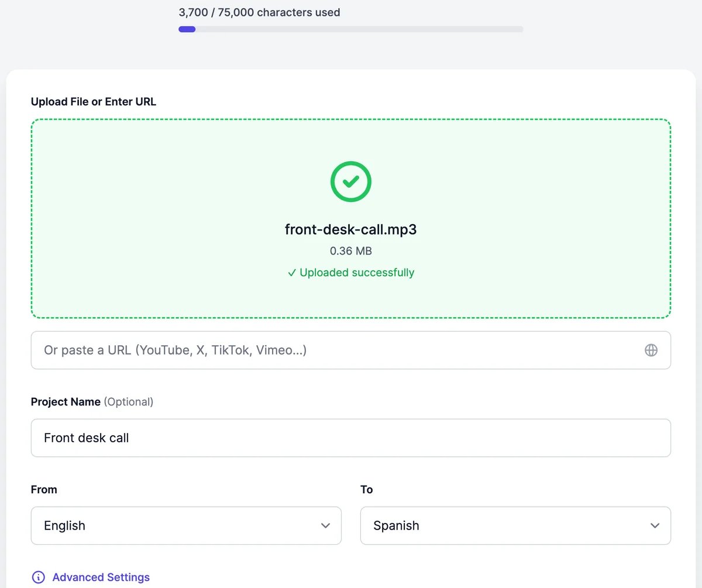This screenshot has width=702, height=588.
Task: Click the To label above the Spanish dropdown
Action: (367, 490)
